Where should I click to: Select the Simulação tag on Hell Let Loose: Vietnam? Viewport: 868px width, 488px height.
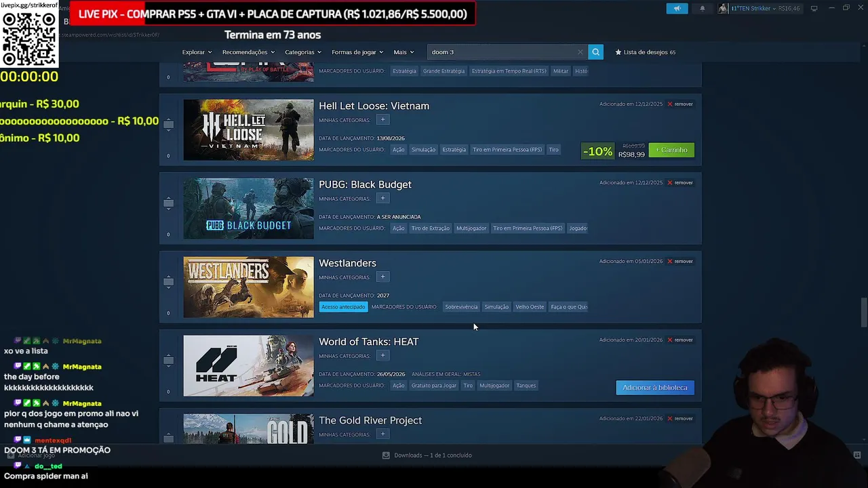(x=423, y=150)
